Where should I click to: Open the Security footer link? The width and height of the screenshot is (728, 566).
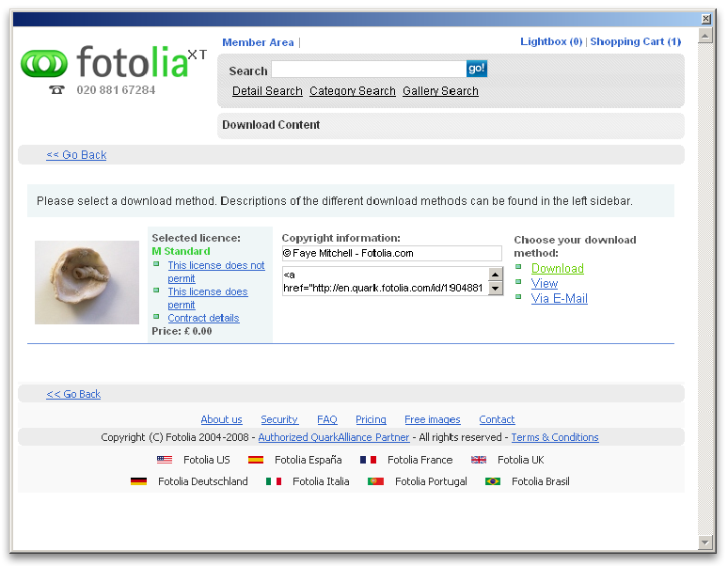click(x=279, y=419)
